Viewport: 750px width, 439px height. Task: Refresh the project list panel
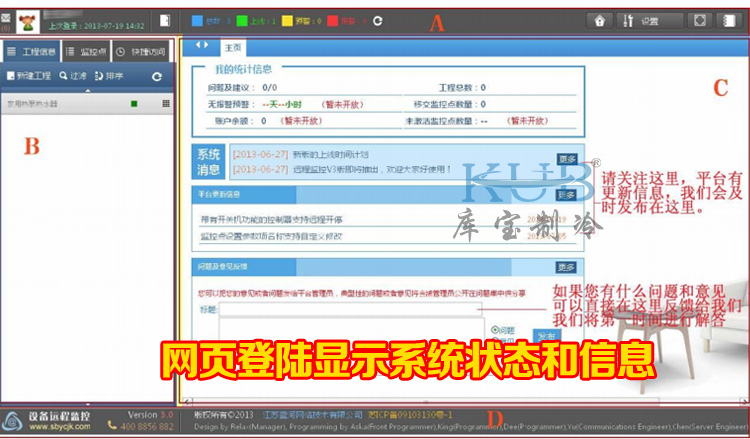coord(156,77)
